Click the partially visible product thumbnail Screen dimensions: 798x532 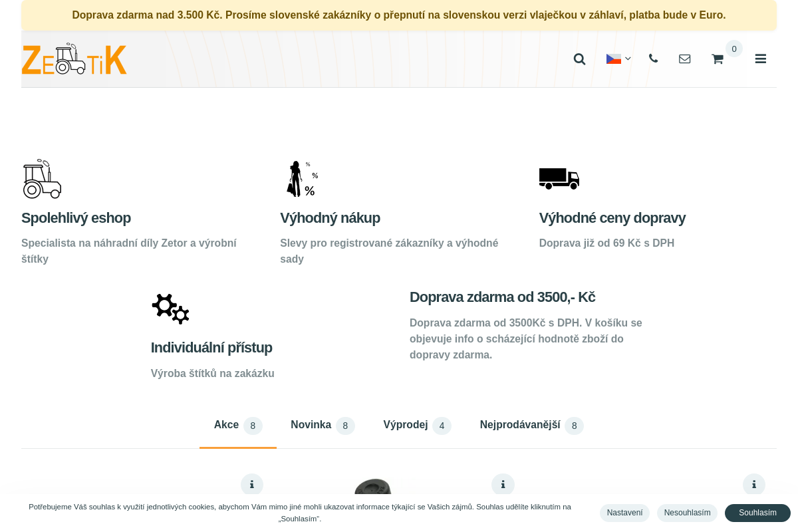pyautogui.click(x=372, y=487)
